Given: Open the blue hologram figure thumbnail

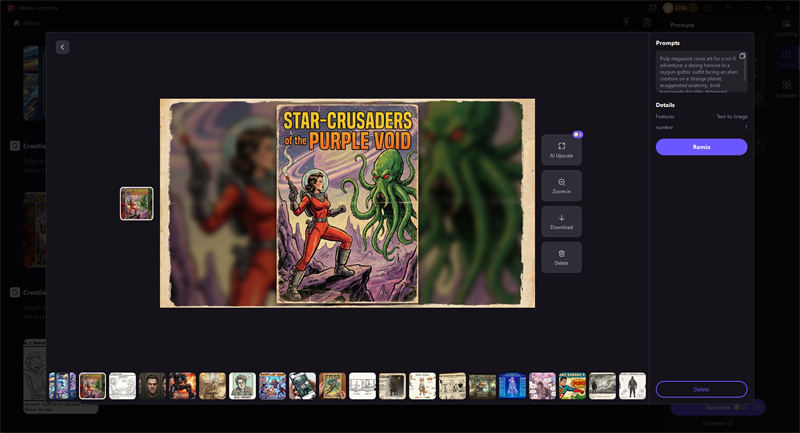Looking at the screenshot, I should [x=512, y=386].
